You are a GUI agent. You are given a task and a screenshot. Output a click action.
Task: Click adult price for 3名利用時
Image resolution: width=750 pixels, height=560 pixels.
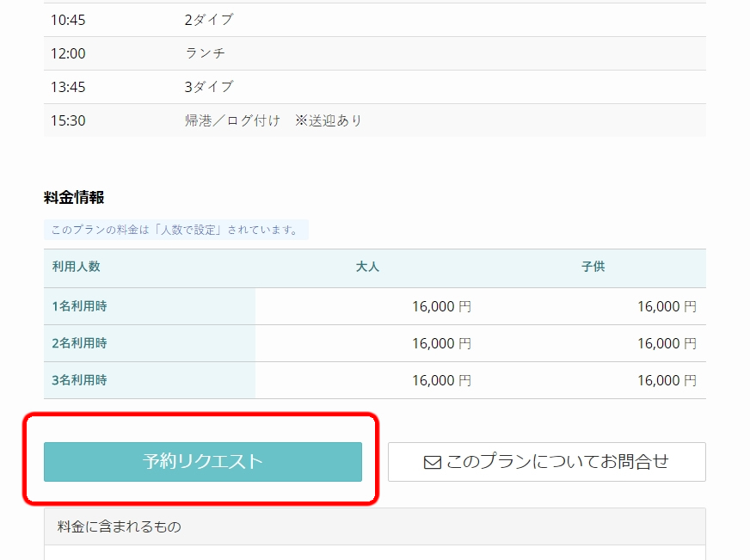tap(441, 380)
